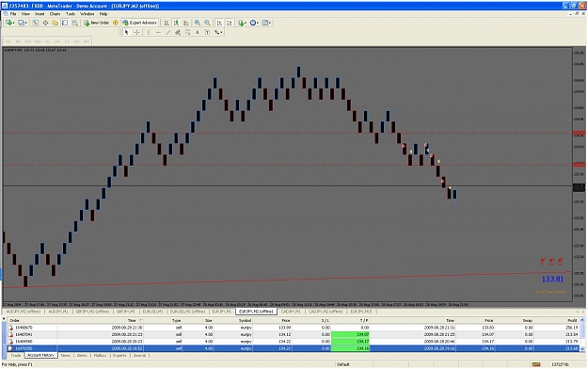Open the Templates dropdown

[266, 23]
